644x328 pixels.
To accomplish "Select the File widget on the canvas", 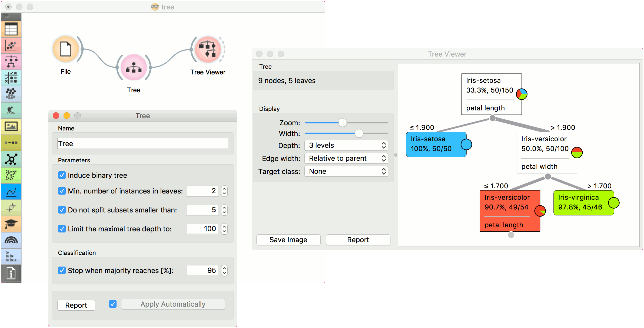I will click(x=65, y=49).
